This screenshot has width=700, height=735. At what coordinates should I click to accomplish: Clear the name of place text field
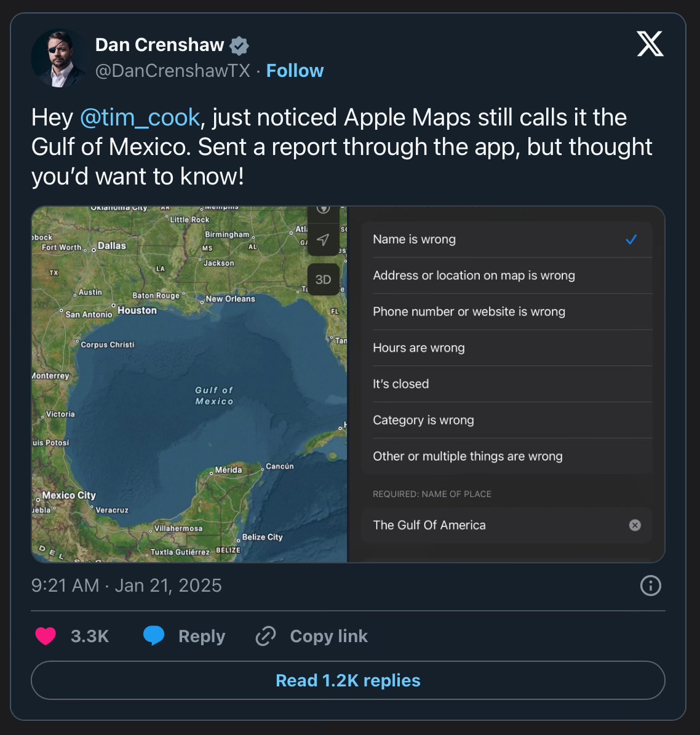click(635, 525)
